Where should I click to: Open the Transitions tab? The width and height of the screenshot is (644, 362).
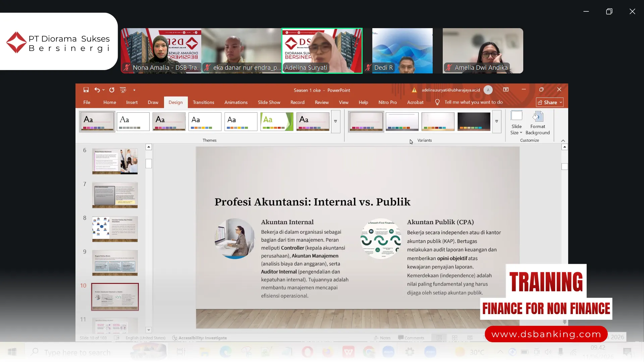[203, 102]
